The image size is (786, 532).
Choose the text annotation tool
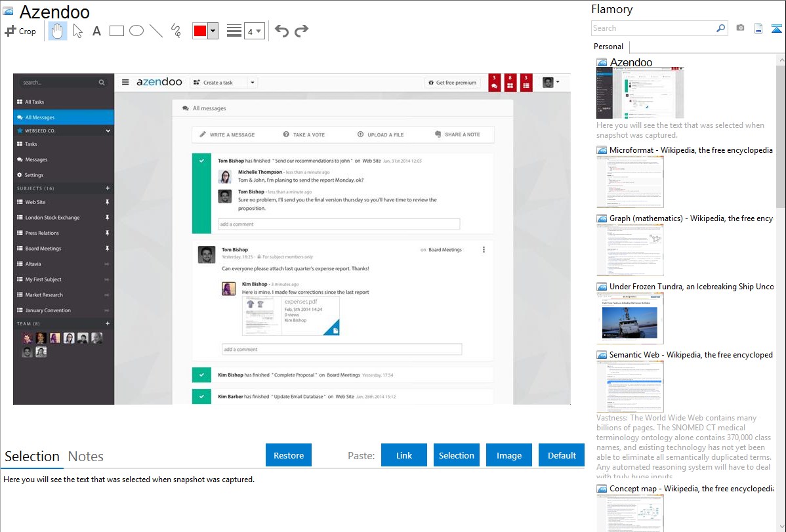tap(96, 31)
